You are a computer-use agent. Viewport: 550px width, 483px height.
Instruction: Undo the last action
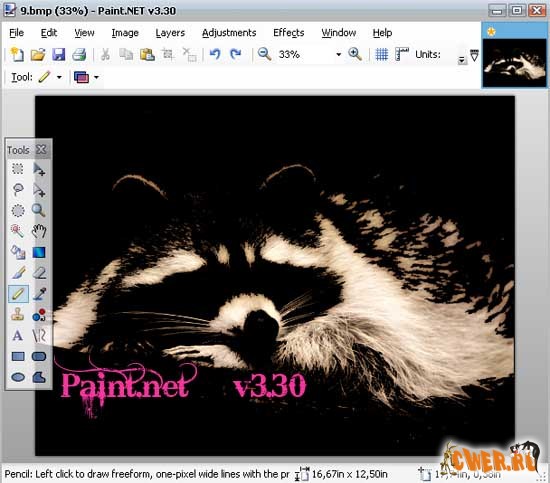(x=215, y=54)
